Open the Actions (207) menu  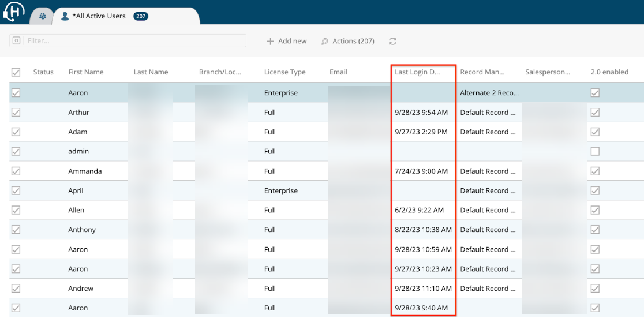point(347,41)
